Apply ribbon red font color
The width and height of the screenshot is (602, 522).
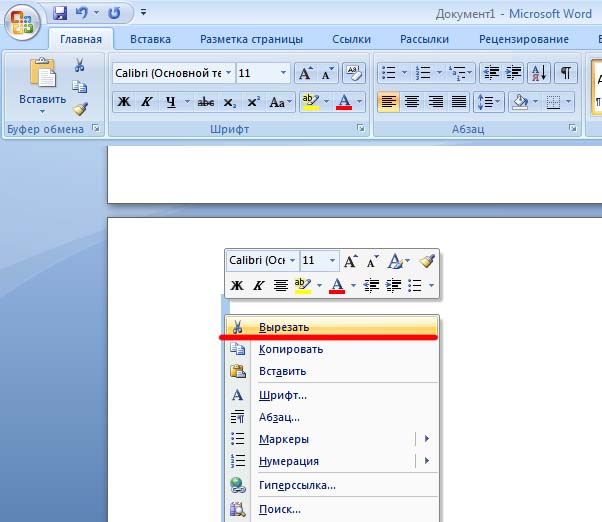click(344, 102)
